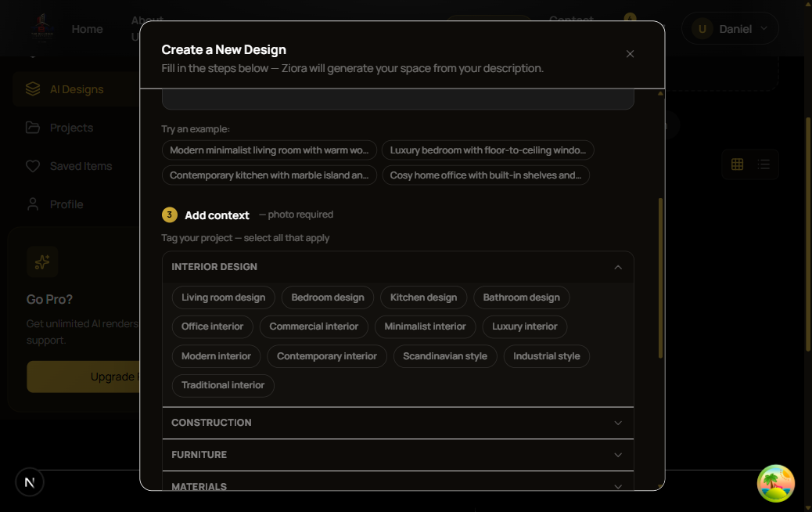The width and height of the screenshot is (812, 512).
Task: Click the AI Designs layers icon
Action: [33, 89]
